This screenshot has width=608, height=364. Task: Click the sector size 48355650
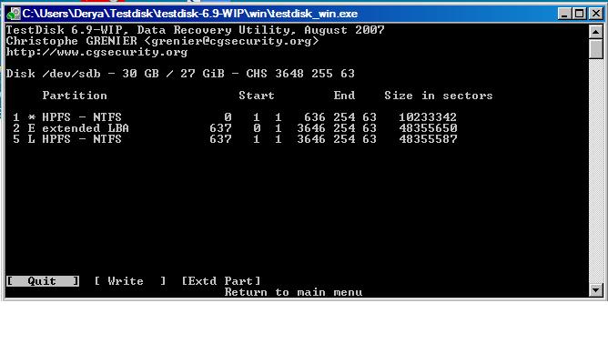[x=428, y=128]
